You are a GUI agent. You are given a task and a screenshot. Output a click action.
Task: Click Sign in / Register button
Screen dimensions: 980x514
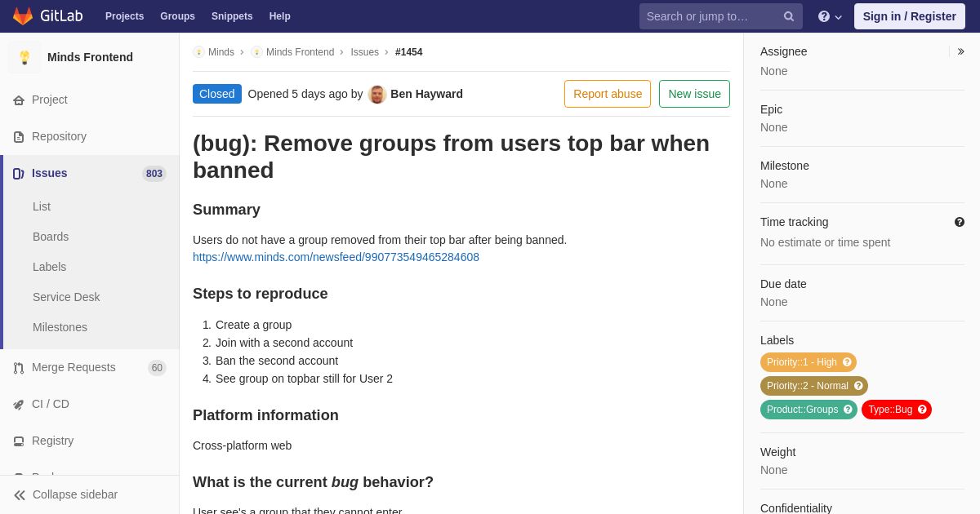[x=910, y=16]
